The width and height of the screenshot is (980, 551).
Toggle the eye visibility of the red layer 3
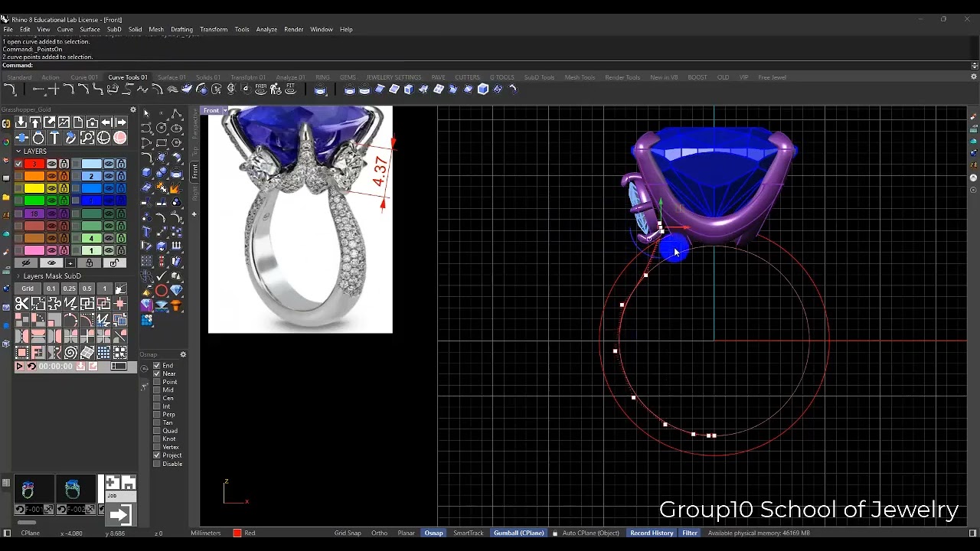(52, 164)
